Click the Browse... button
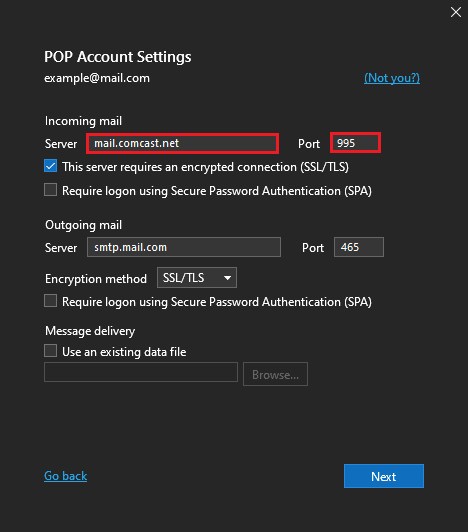Image resolution: width=468 pixels, height=532 pixels. 275,374
